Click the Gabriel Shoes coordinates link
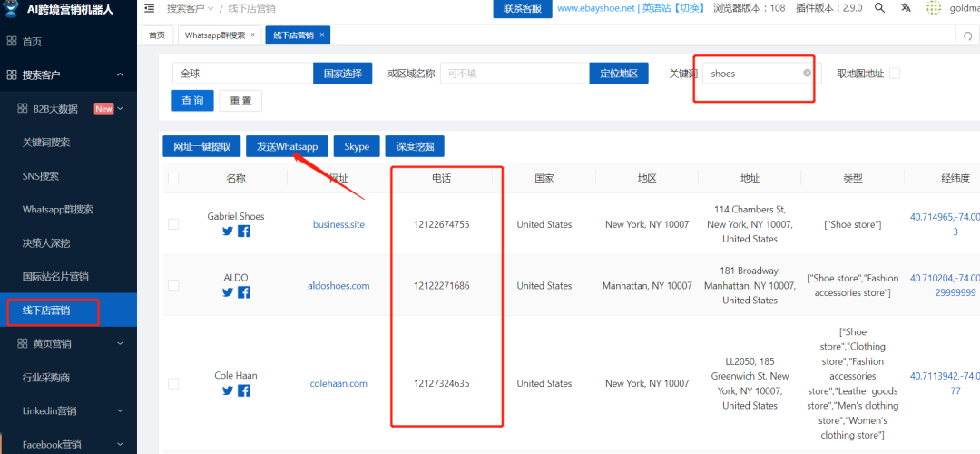This screenshot has width=980, height=454. click(943, 224)
